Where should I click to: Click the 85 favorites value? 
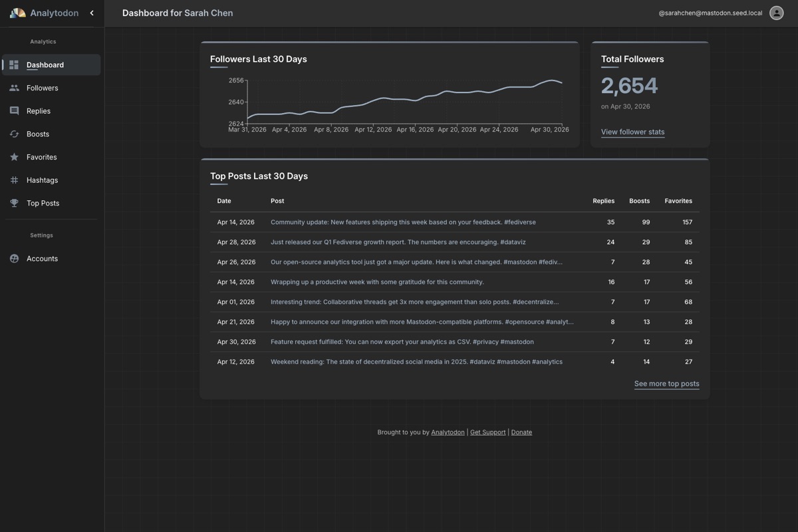point(688,242)
